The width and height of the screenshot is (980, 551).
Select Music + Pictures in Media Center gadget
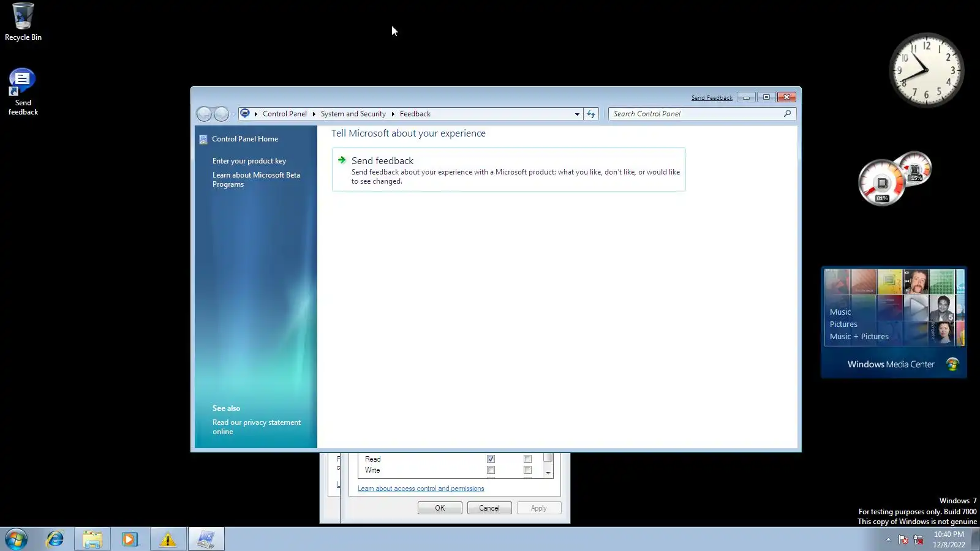[x=859, y=336]
